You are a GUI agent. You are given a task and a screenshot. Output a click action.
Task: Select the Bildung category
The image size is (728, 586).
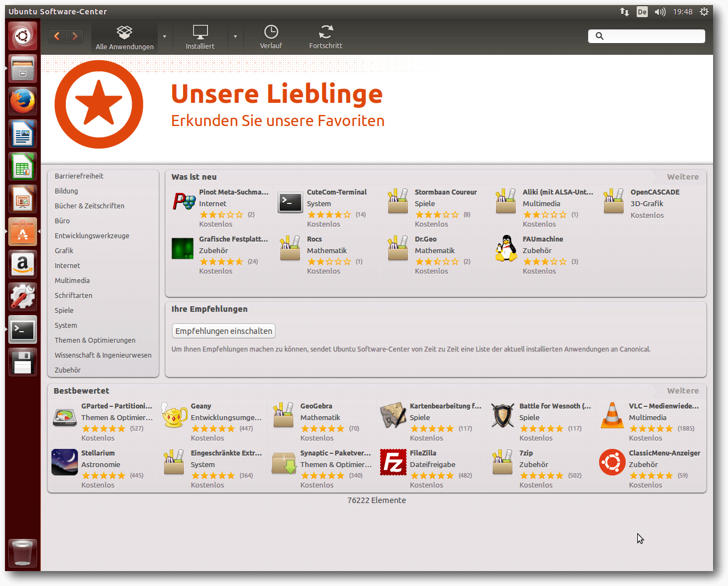[x=66, y=191]
